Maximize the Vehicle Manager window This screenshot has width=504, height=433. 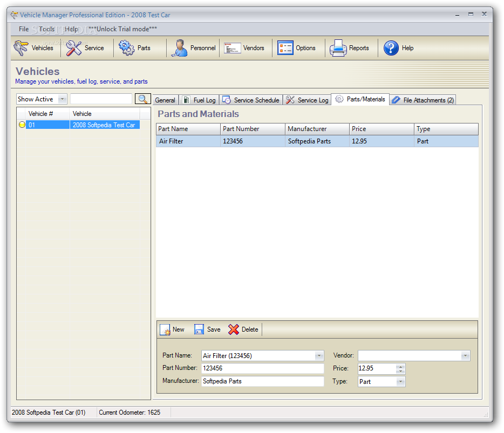(x=471, y=15)
